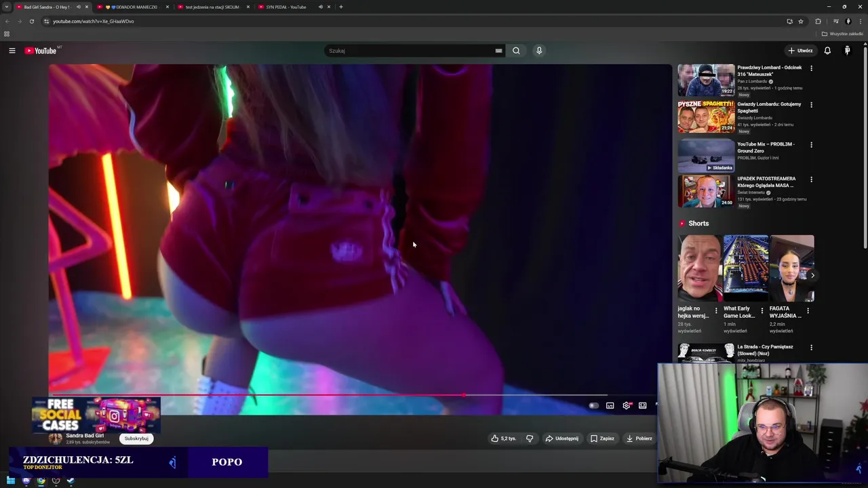Switch to EKWADOR MANIECZKI tab

tap(132, 7)
